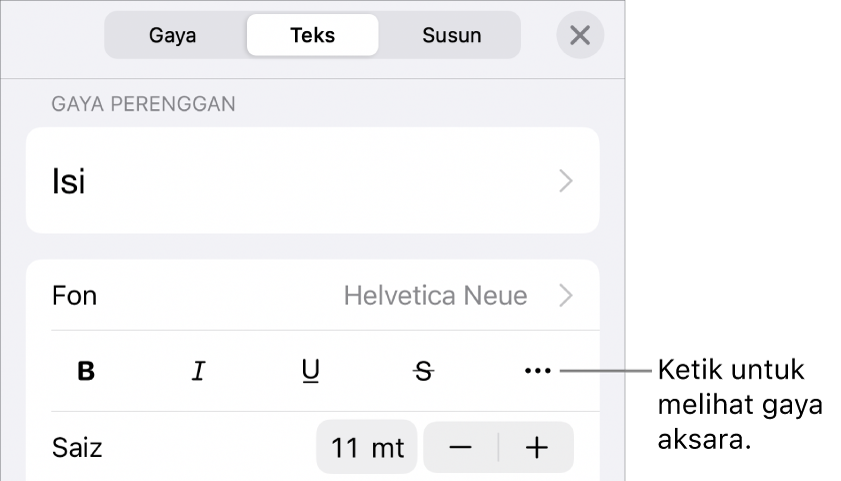Toggle italic formatting
This screenshot has width=841, height=481.
tap(198, 371)
